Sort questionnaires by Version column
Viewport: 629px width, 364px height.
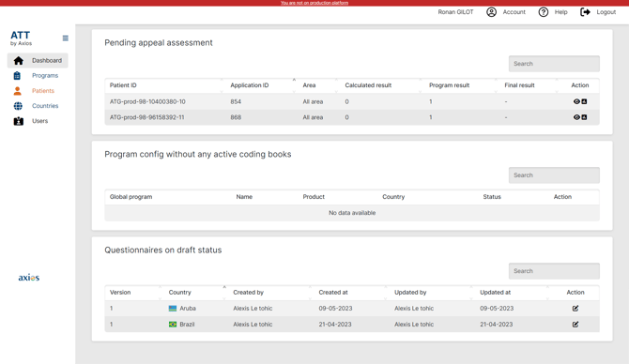(x=120, y=293)
